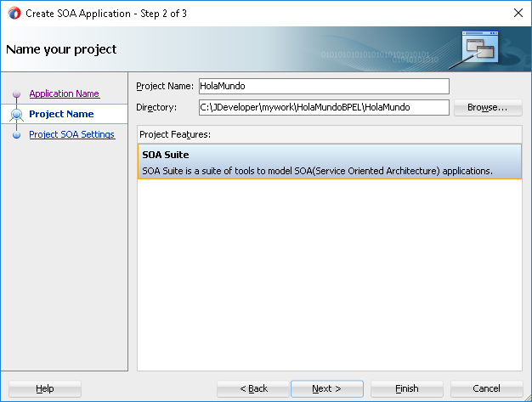532x402 pixels.
Task: Cancel the SOA application wizard
Action: click(x=487, y=388)
